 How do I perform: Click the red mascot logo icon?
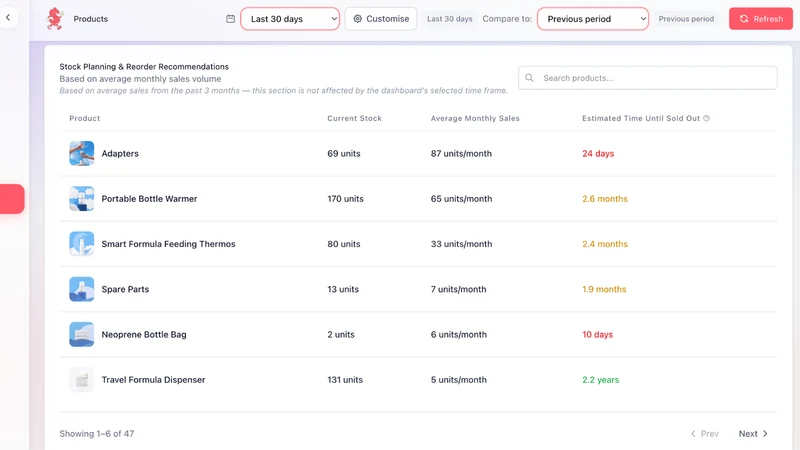tap(55, 19)
